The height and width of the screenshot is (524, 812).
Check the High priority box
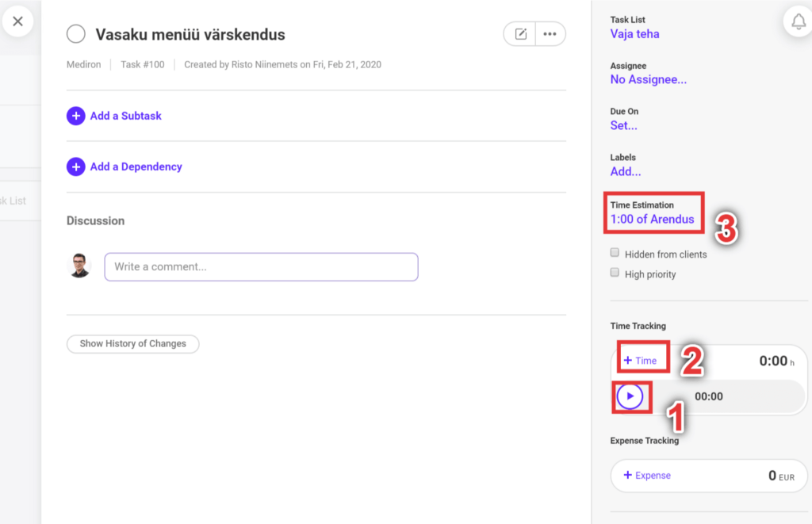(x=615, y=273)
